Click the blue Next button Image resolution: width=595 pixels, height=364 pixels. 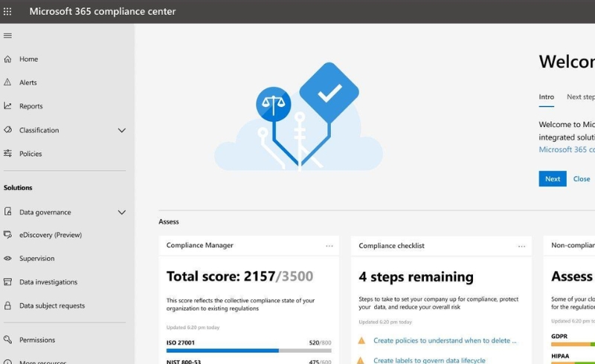pos(553,178)
